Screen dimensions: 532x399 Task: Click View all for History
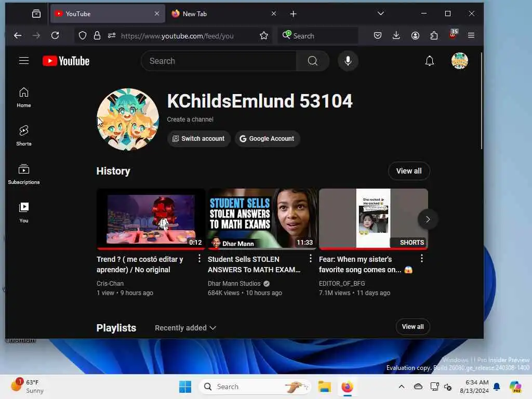[409, 171]
